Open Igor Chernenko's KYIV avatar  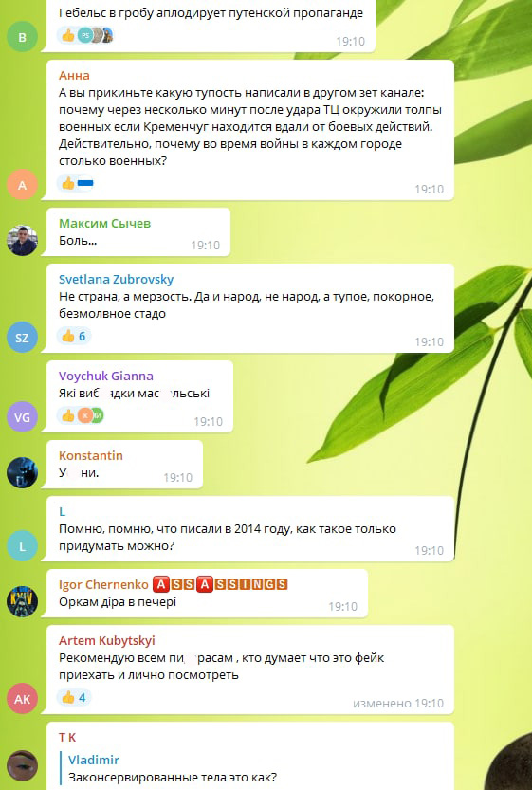pyautogui.click(x=22, y=601)
